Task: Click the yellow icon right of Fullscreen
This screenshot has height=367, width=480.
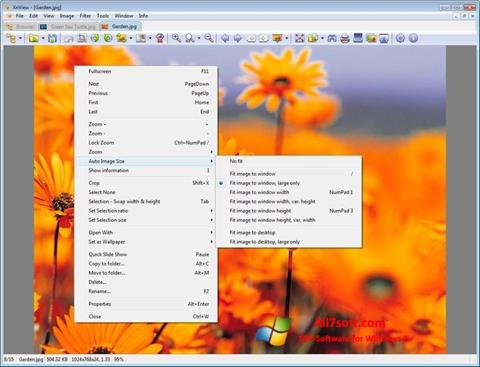Action: click(x=313, y=38)
